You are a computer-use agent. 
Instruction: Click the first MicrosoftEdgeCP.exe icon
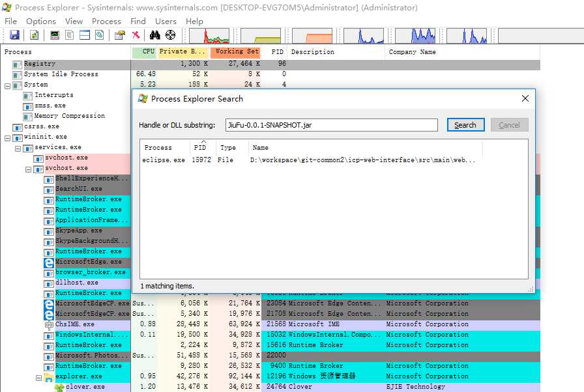[49, 304]
